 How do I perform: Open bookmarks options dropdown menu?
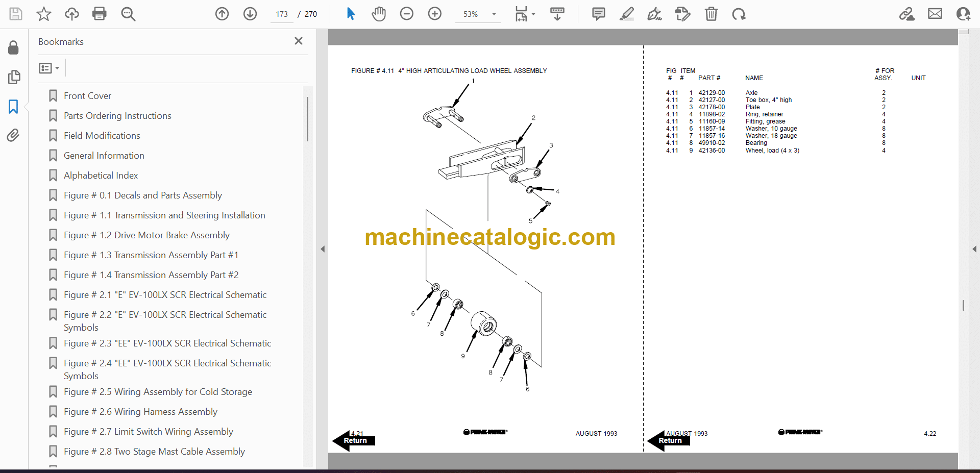coord(50,68)
